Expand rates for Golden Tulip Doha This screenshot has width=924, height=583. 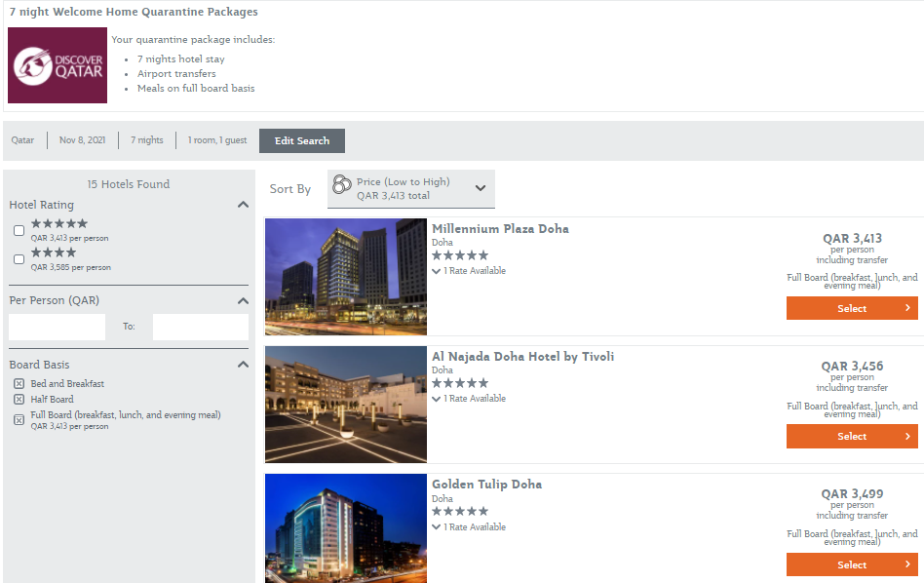(x=469, y=527)
